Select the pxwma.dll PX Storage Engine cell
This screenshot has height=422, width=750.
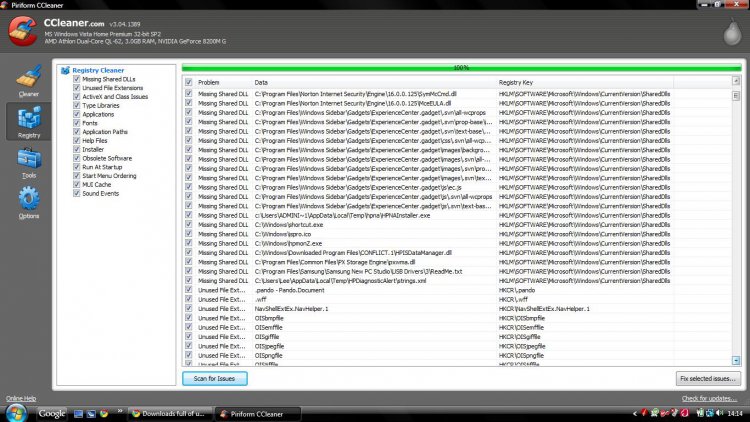click(335, 262)
